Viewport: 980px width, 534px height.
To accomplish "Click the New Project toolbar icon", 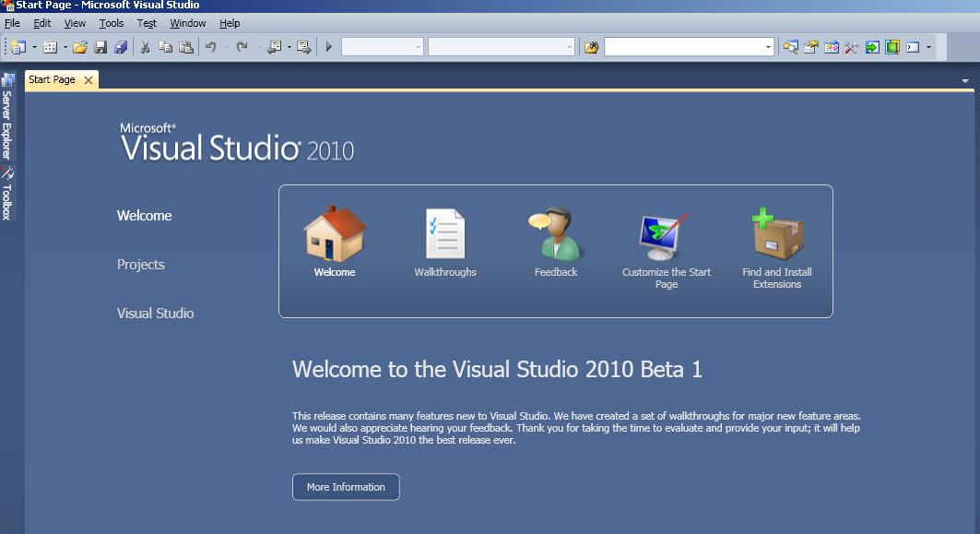I will 18,47.
